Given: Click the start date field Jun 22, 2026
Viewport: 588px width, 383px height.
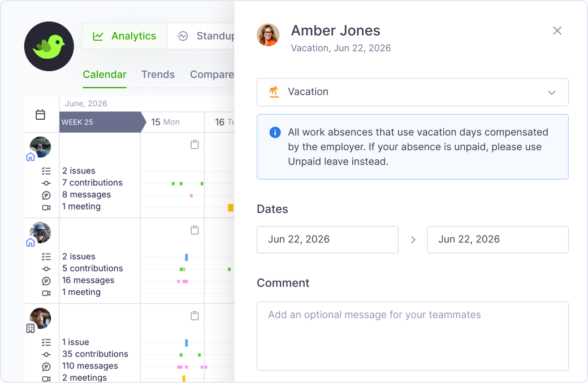Looking at the screenshot, I should pos(327,240).
